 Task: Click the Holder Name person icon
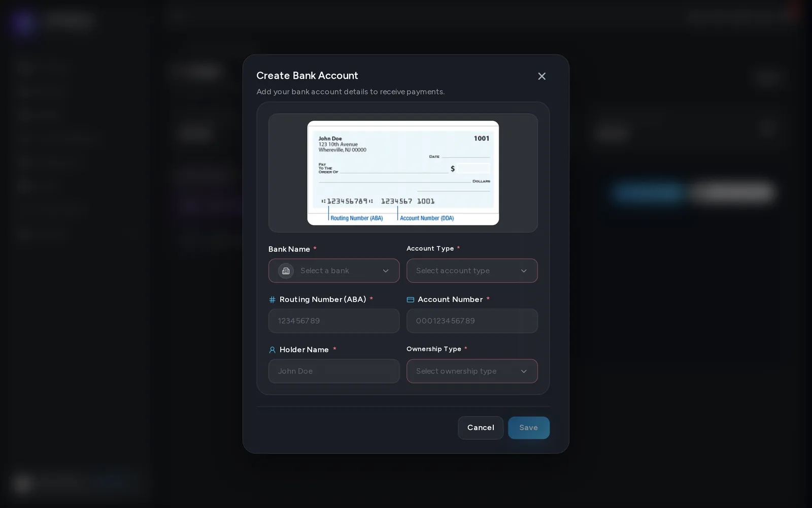point(272,350)
